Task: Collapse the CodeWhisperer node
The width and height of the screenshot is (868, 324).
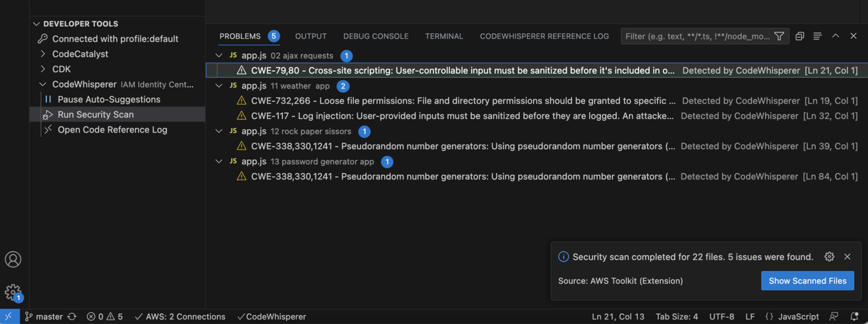Action: coord(43,84)
